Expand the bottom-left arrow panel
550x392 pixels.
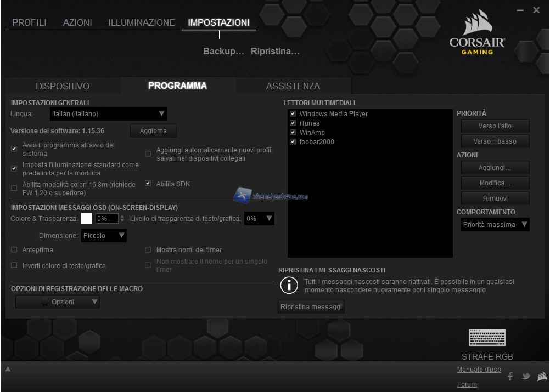pos(7,370)
